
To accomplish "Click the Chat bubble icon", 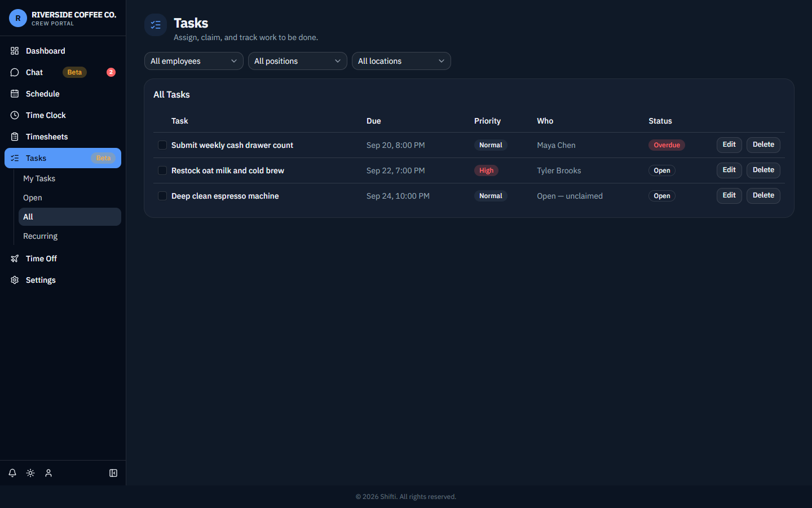I will pos(15,72).
